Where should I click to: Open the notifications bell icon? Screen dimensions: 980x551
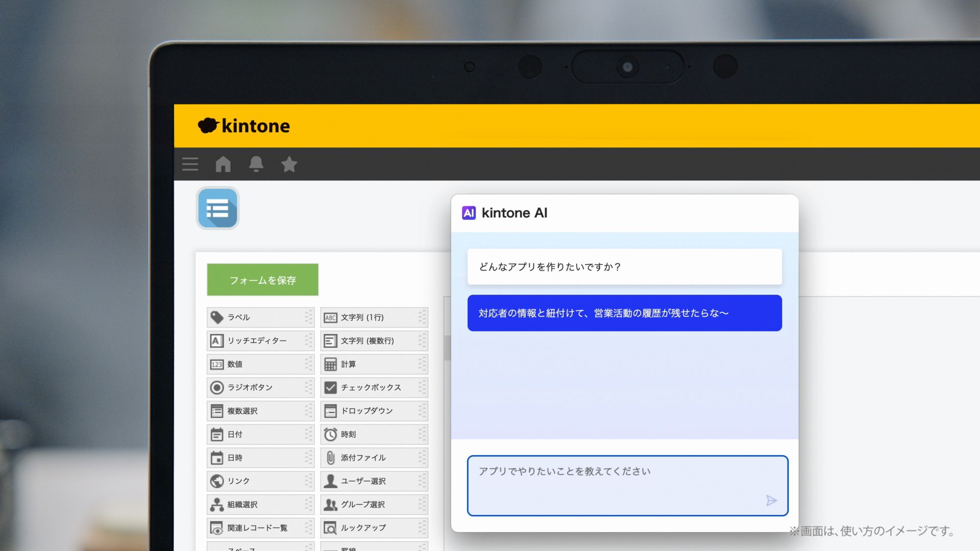[x=256, y=164]
